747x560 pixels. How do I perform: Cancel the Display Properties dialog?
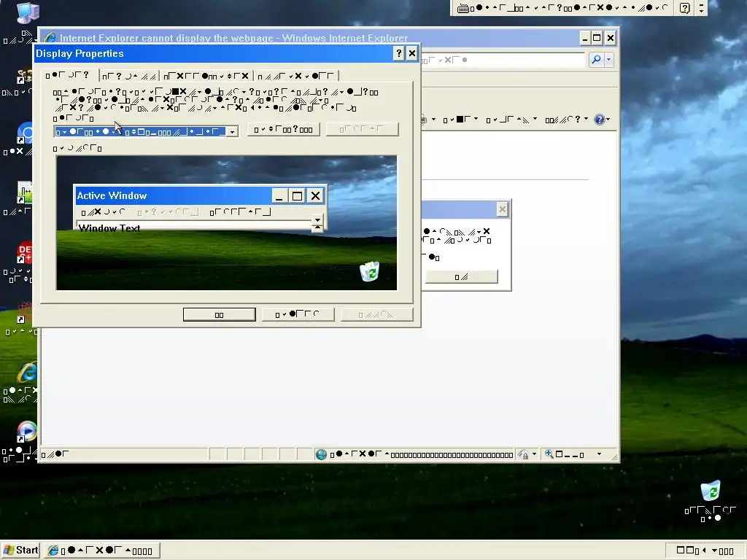(x=298, y=315)
